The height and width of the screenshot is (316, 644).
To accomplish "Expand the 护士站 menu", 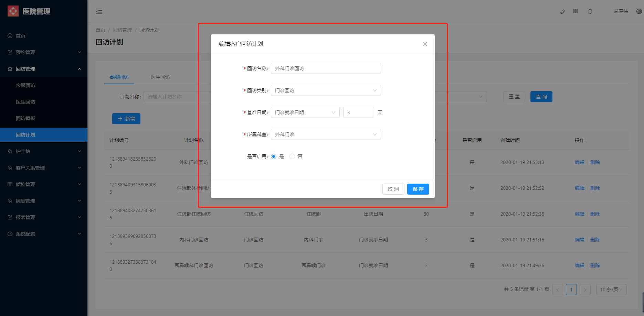I will click(80, 151).
